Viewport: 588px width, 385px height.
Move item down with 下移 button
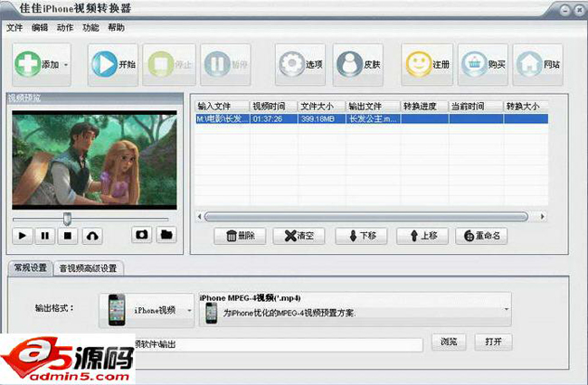pos(361,236)
